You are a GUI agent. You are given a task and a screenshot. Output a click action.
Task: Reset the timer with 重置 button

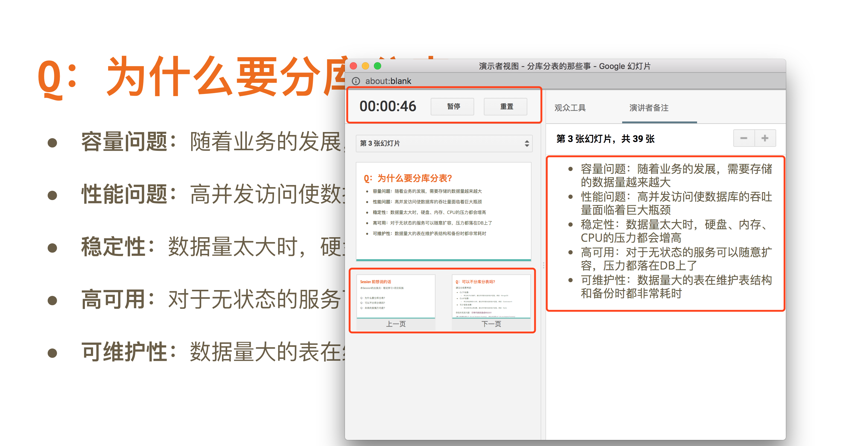(x=506, y=107)
